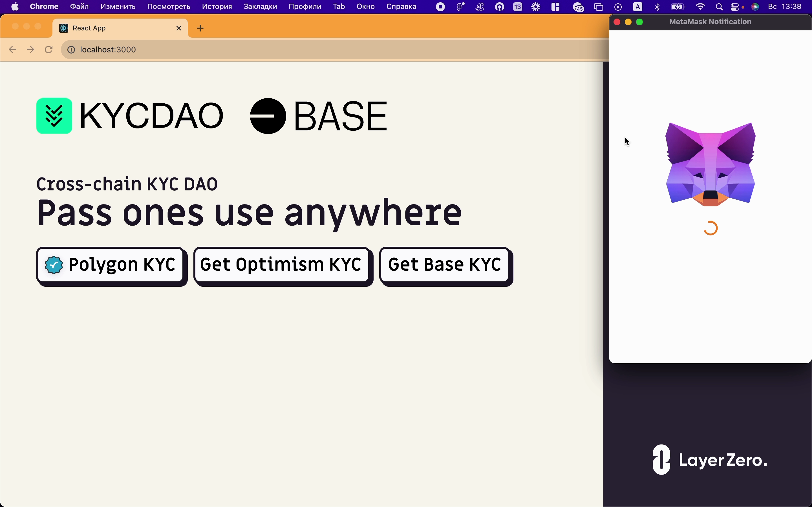Click the GitHub icon in the menu bar
The height and width of the screenshot is (507, 812).
pos(500,6)
